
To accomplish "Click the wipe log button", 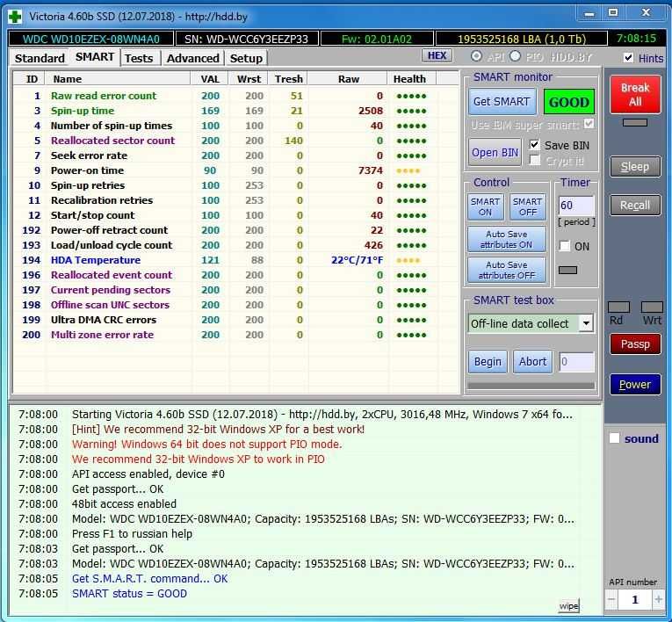I will pyautogui.click(x=568, y=606).
